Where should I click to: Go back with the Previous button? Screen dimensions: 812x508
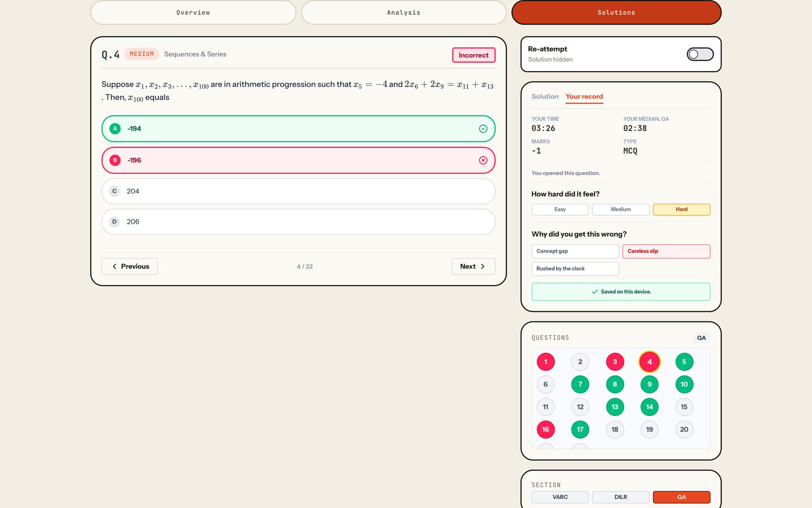click(129, 267)
